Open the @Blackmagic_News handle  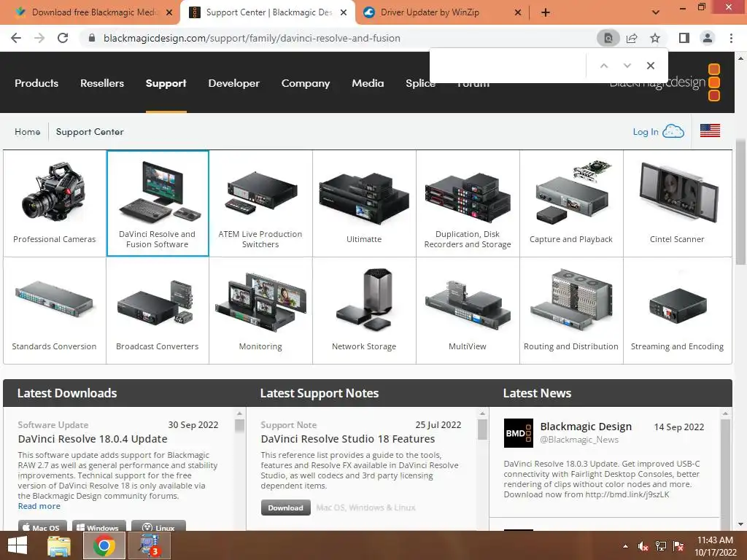(x=578, y=440)
